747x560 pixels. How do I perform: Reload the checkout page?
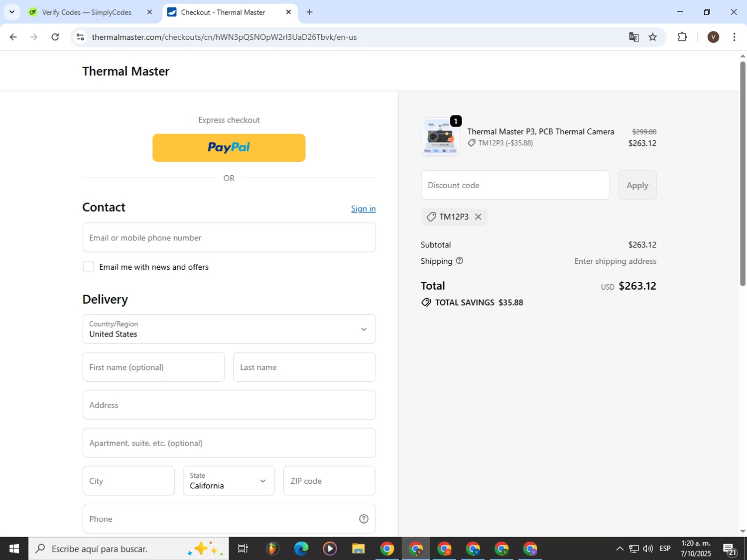55,37
